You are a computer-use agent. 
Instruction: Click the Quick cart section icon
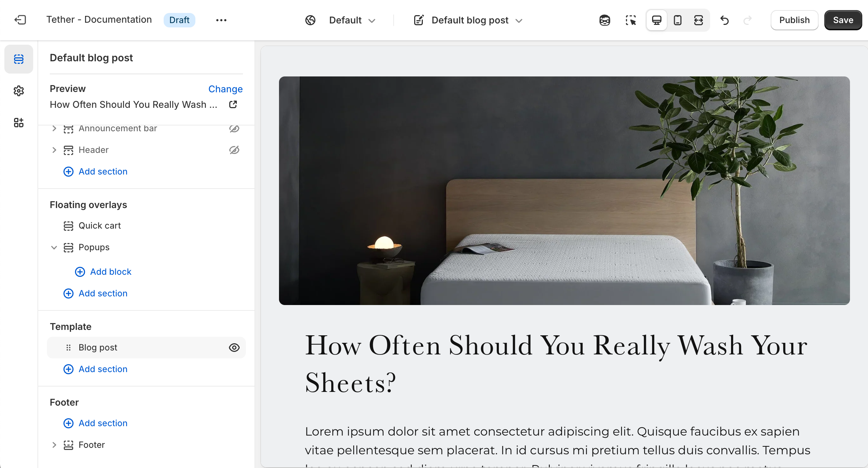coord(68,226)
